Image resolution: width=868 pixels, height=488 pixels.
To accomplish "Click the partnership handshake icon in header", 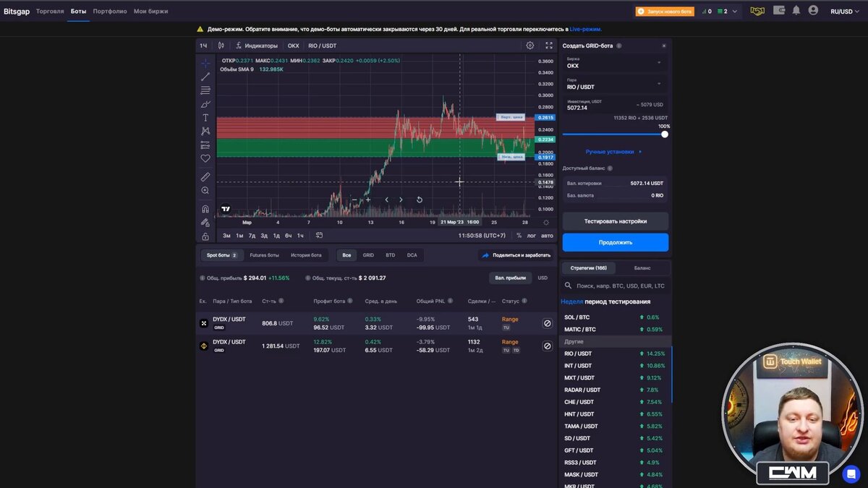I will pos(757,11).
